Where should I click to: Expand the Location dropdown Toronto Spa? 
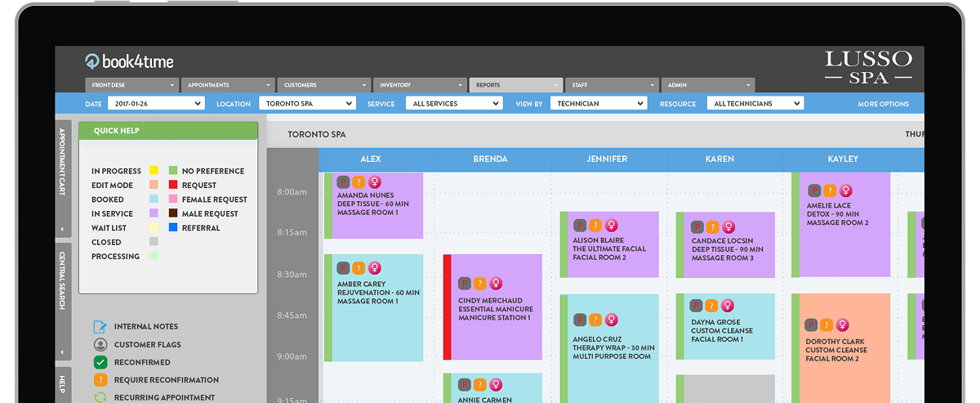click(307, 104)
